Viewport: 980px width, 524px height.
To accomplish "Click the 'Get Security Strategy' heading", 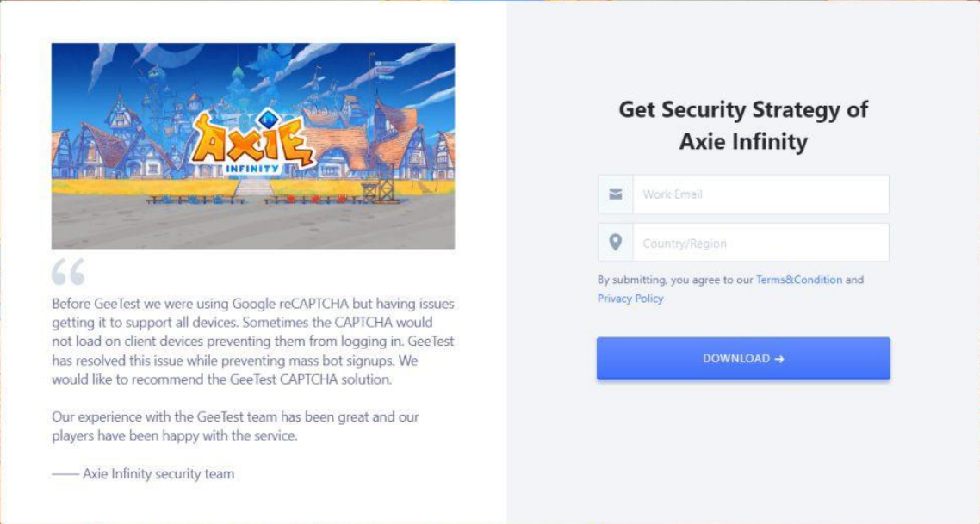I will click(x=743, y=125).
